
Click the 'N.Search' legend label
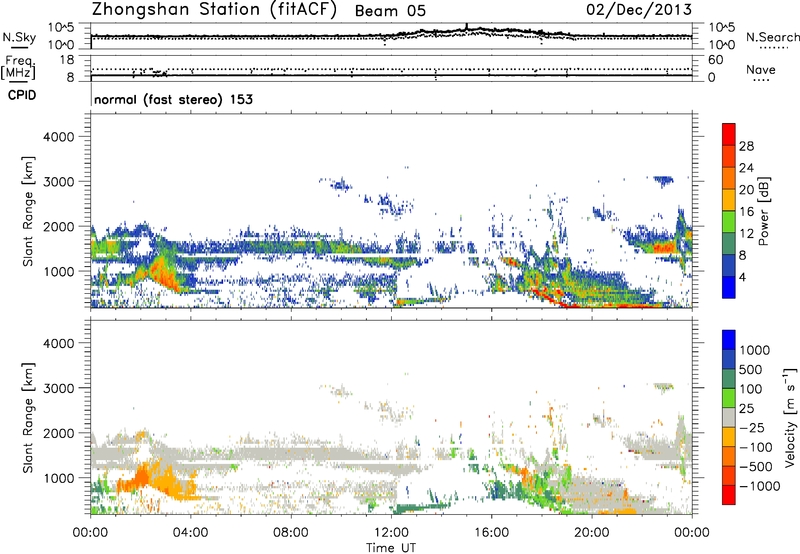[x=772, y=37]
